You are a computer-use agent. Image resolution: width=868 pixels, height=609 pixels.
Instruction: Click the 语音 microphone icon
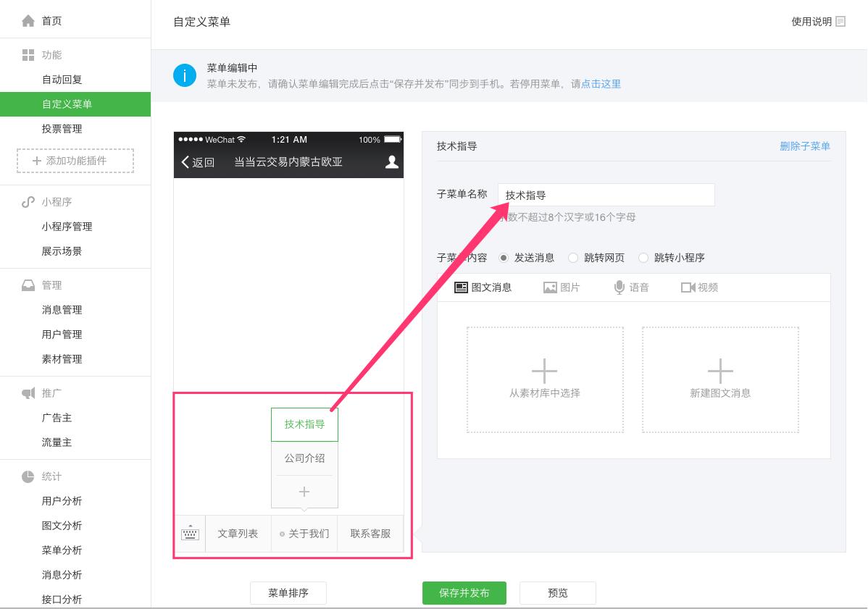(x=619, y=287)
